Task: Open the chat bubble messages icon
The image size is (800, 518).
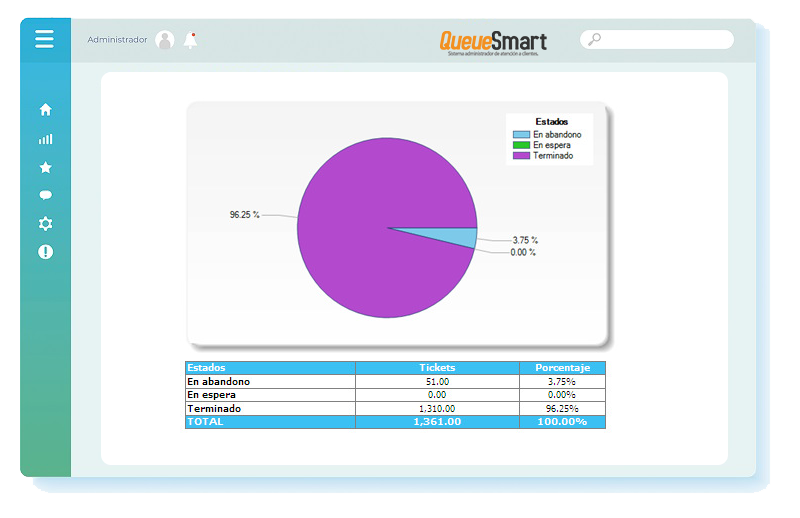Action: [x=45, y=195]
